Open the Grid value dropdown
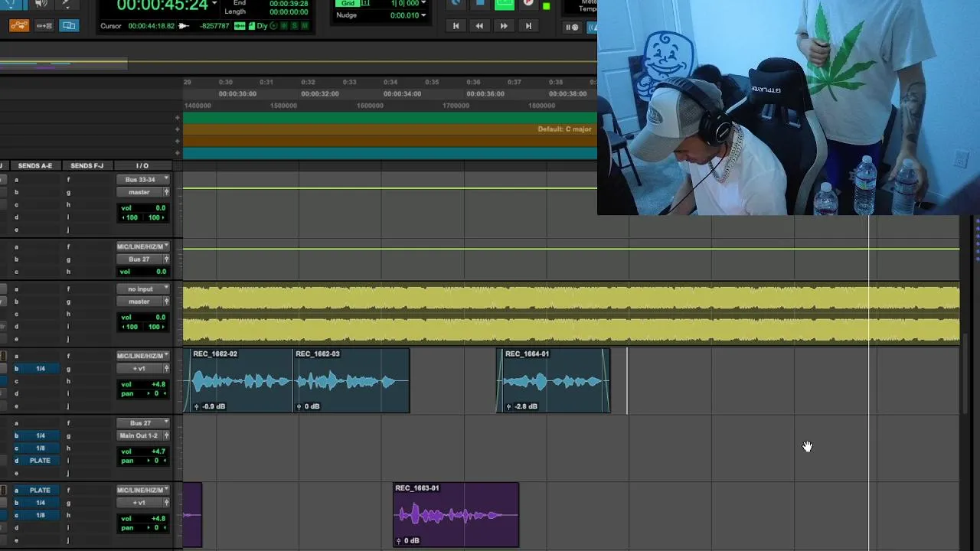The height and width of the screenshot is (551, 980). pos(423,3)
